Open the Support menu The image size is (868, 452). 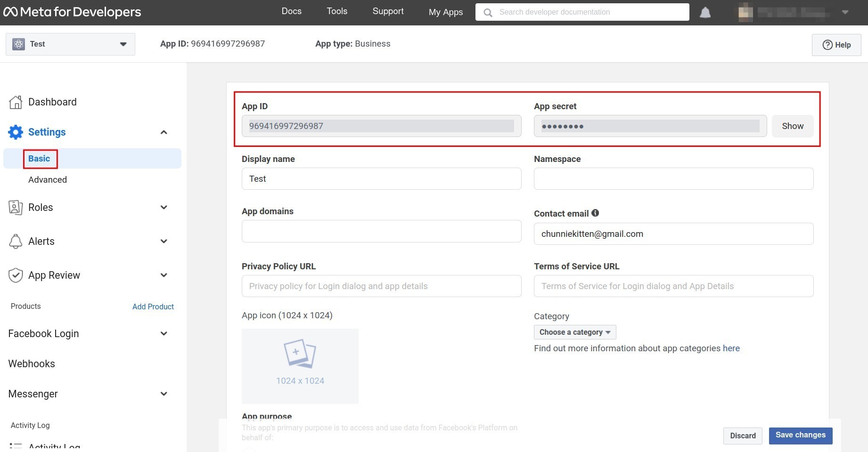click(388, 11)
